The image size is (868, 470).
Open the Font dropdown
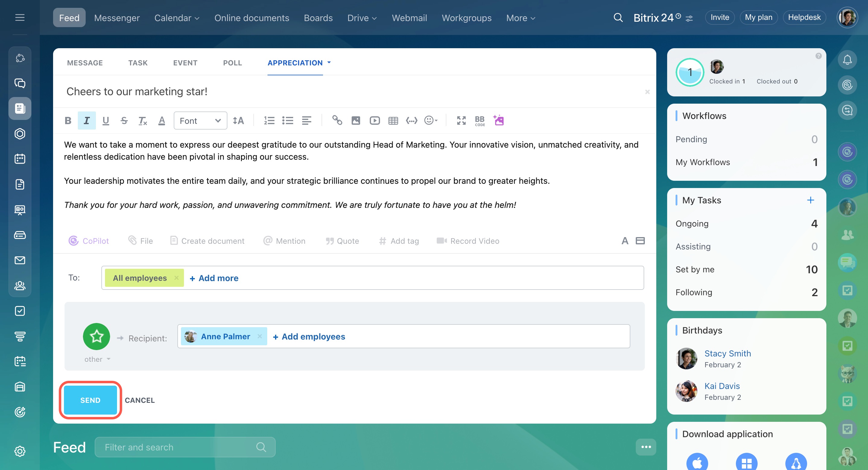click(x=200, y=121)
